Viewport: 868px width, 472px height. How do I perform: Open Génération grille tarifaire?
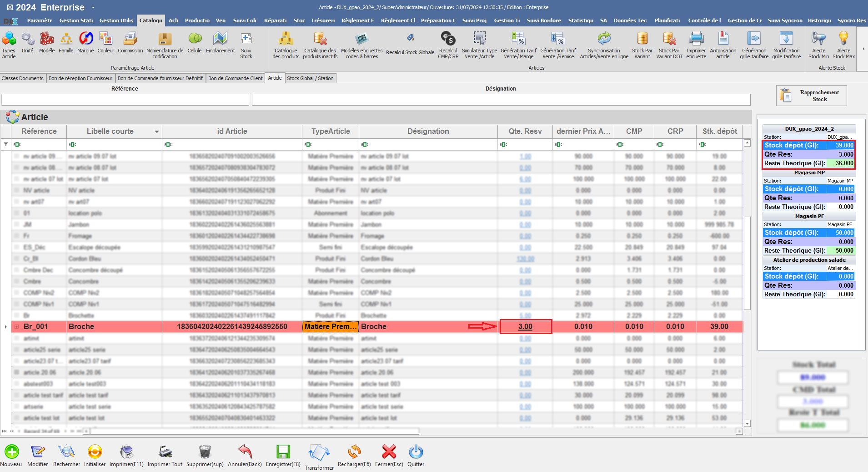754,45
